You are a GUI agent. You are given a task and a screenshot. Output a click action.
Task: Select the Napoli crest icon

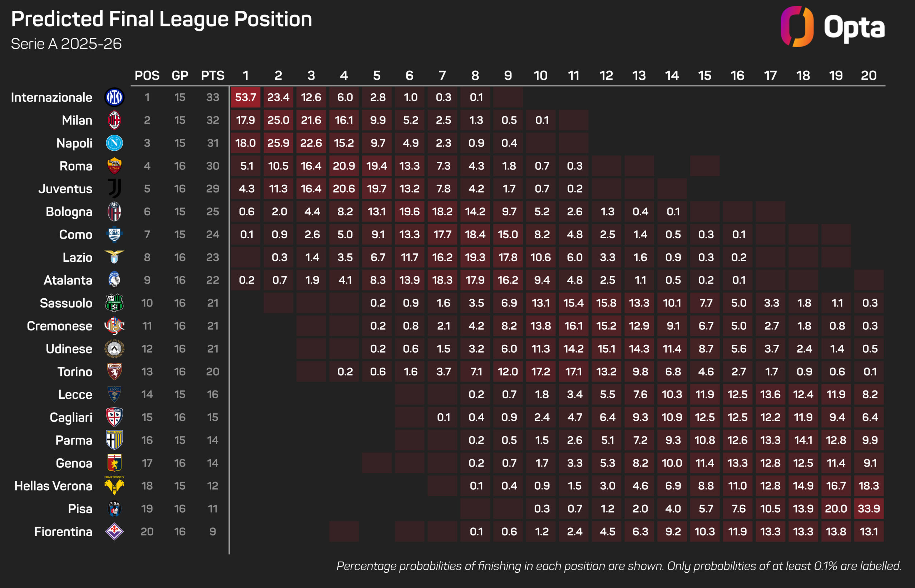click(114, 143)
